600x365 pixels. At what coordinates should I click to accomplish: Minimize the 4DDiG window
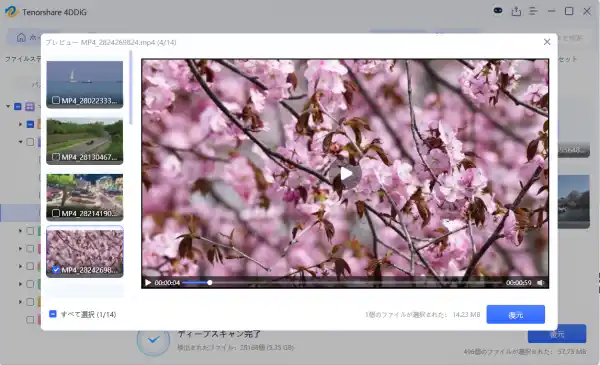(x=551, y=11)
